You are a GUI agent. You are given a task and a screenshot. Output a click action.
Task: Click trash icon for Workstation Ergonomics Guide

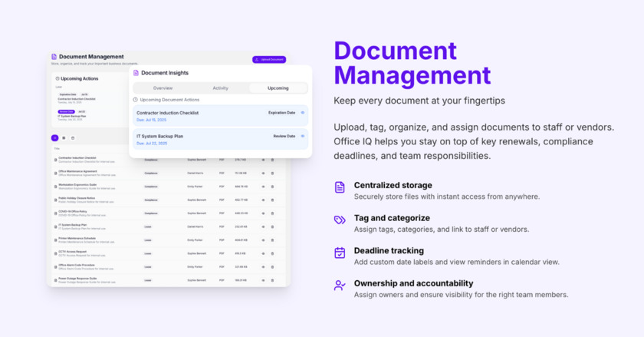(272, 187)
